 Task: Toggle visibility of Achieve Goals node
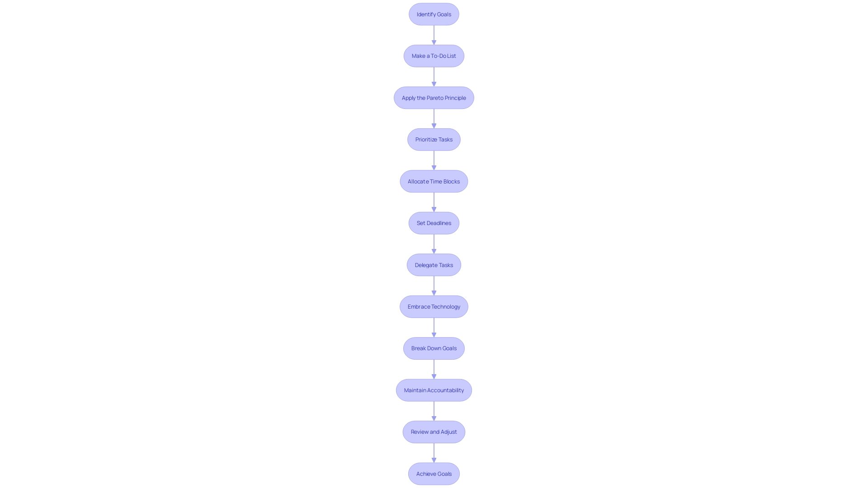434,474
